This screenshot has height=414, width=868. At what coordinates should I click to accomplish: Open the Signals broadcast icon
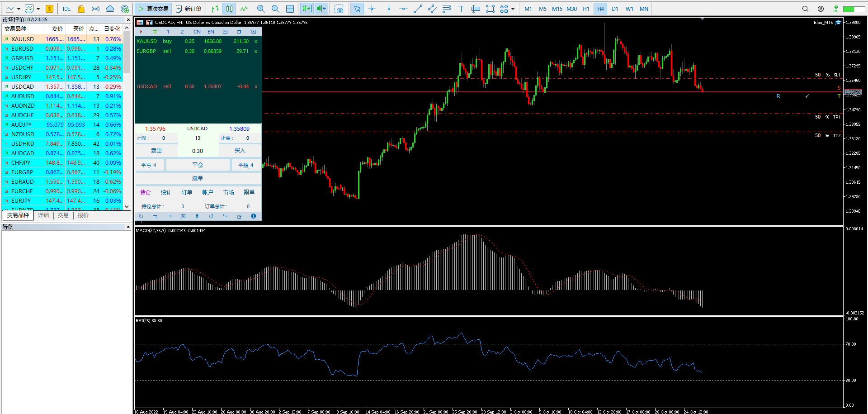tap(95, 9)
